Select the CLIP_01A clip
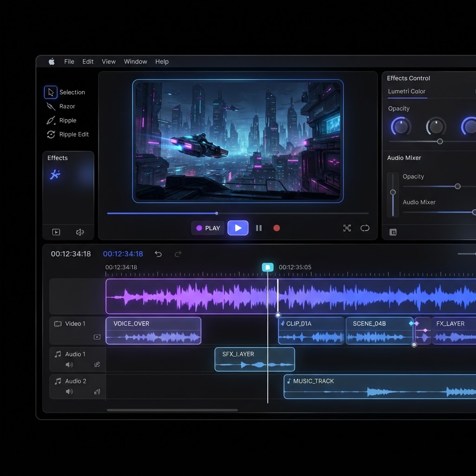 point(311,331)
